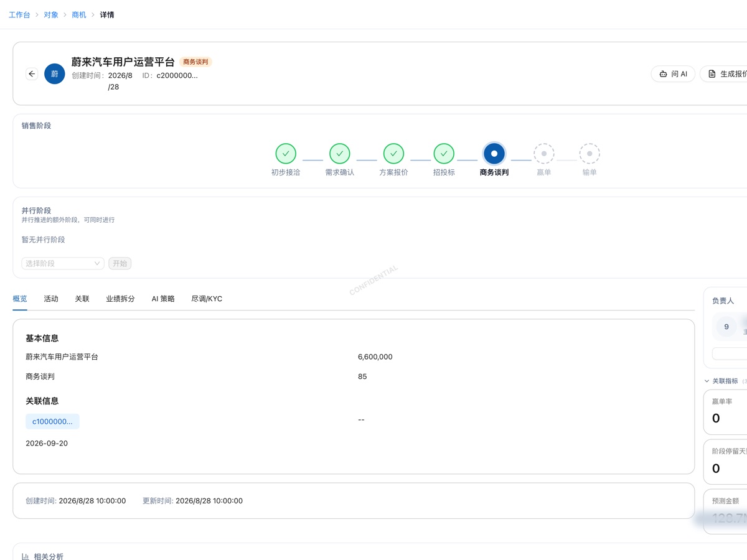This screenshot has height=560, width=747.
Task: Click the 基本信息 heading
Action: coord(42,338)
